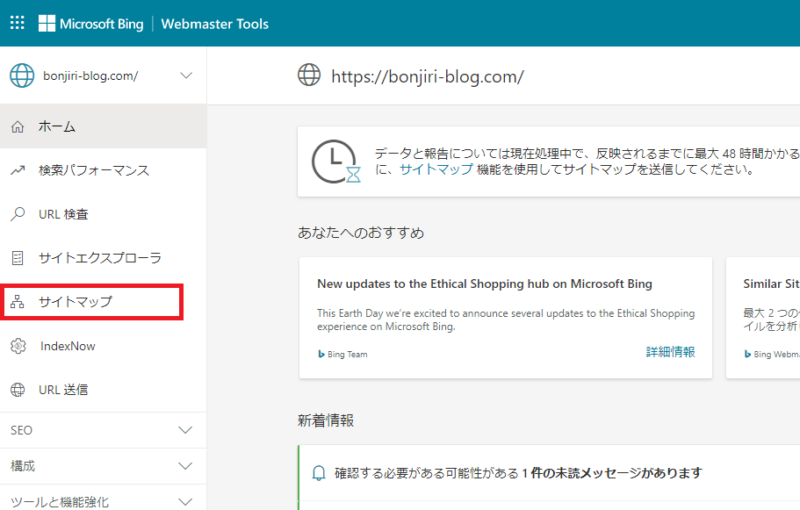Viewport: 800px width, 510px height.
Task: Click the IndexNow gear icon
Action: point(18,346)
